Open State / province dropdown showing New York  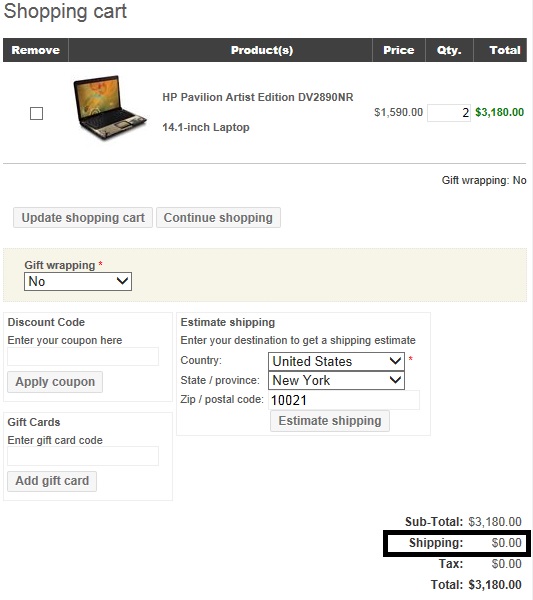tap(336, 380)
